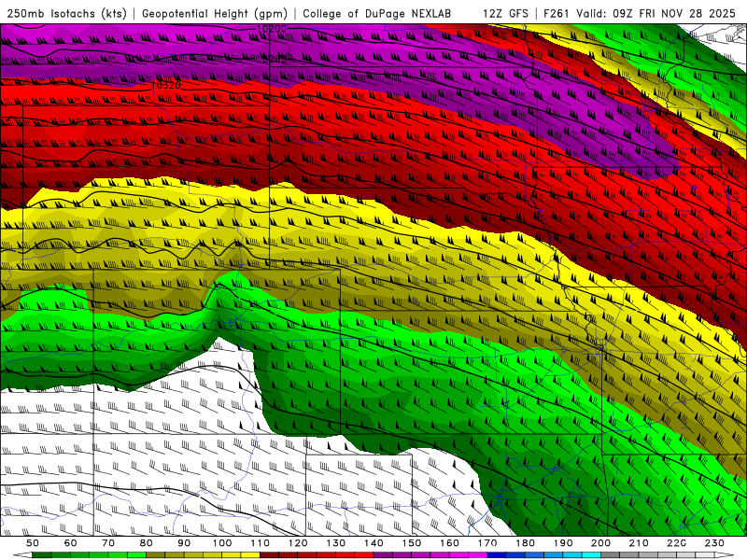Click the 'Geopotential Height (gpm)' title text

pyautogui.click(x=215, y=13)
